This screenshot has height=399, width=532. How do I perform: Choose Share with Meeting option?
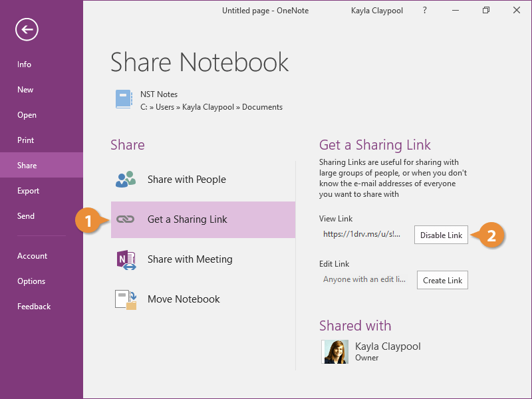[203, 259]
